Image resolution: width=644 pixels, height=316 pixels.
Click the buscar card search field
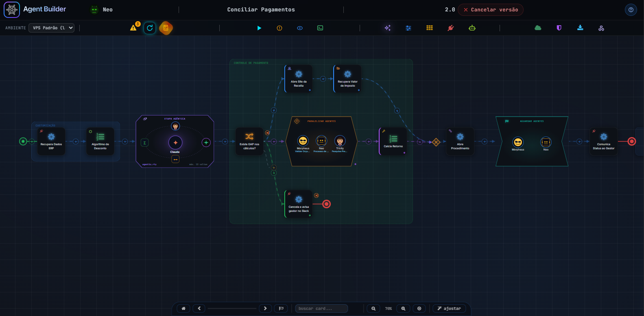(x=321, y=308)
